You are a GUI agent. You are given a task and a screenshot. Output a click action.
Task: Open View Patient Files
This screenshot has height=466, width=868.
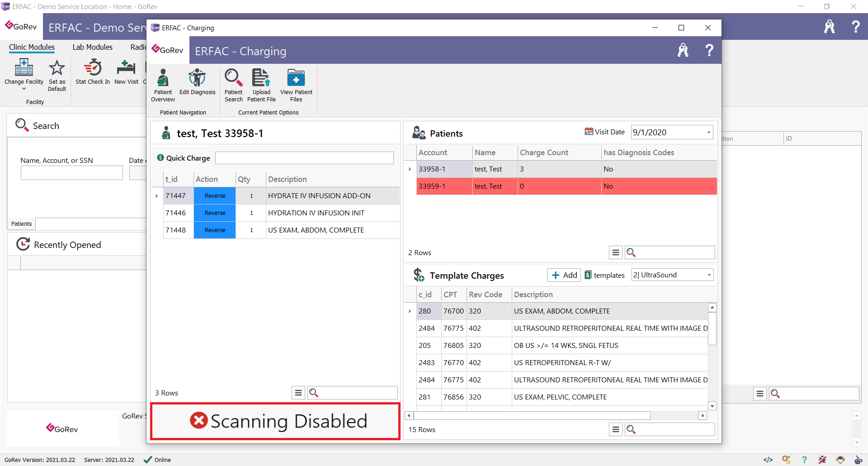[x=296, y=85]
